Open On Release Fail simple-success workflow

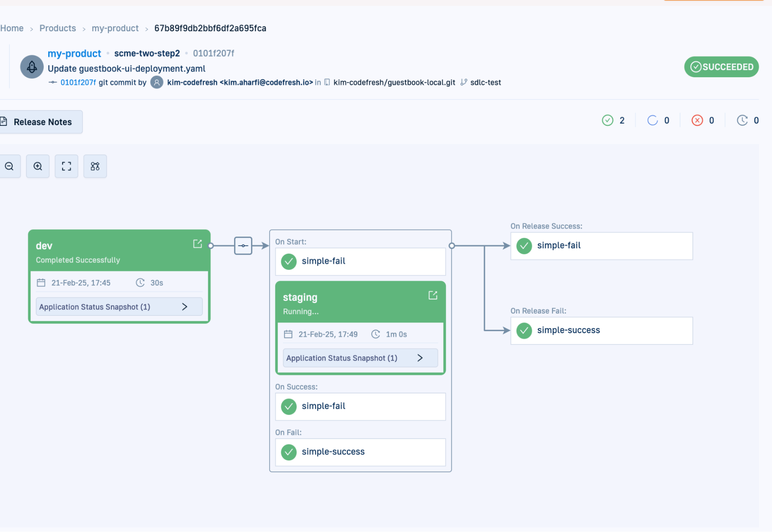[x=601, y=330]
